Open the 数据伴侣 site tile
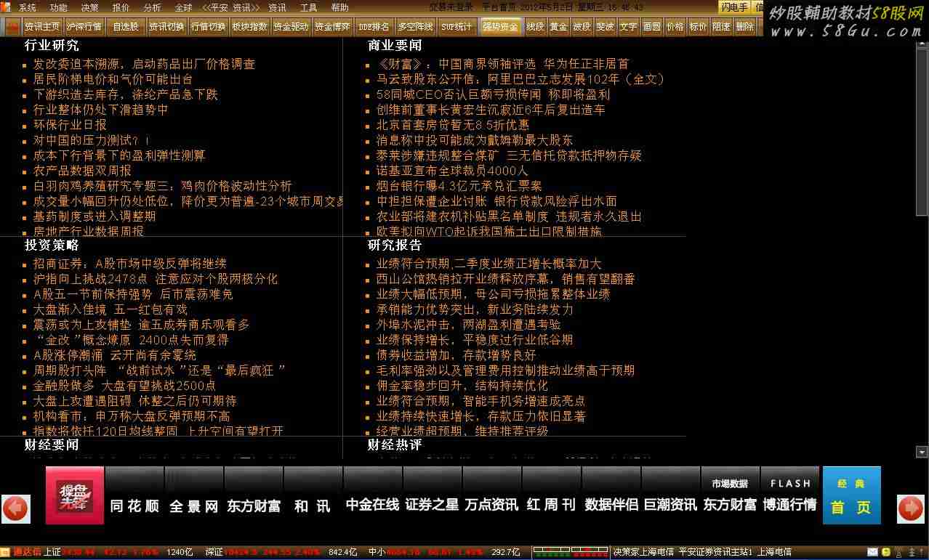 click(611, 495)
